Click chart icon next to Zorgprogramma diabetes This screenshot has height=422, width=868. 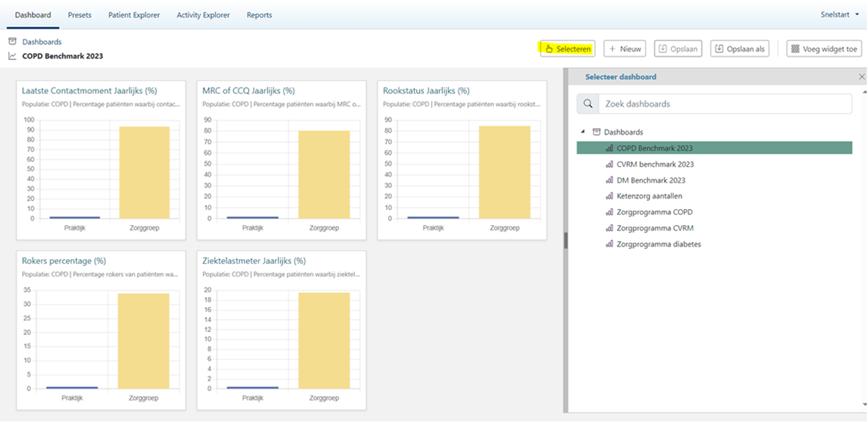click(609, 244)
